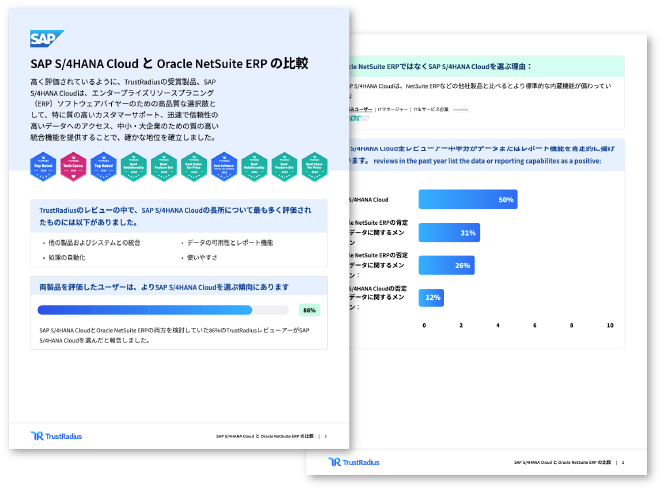Click the 31% chart bar

[x=449, y=233]
